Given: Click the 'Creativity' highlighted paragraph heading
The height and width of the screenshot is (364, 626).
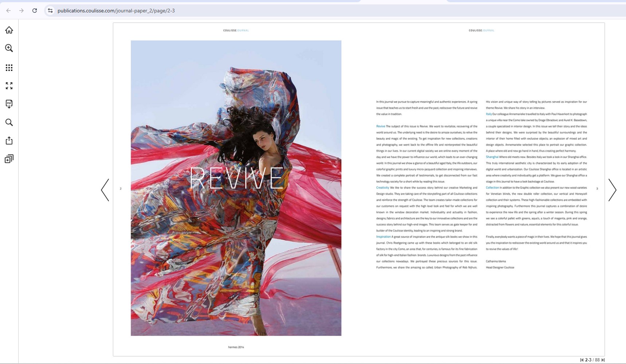Looking at the screenshot, I should [383, 188].
